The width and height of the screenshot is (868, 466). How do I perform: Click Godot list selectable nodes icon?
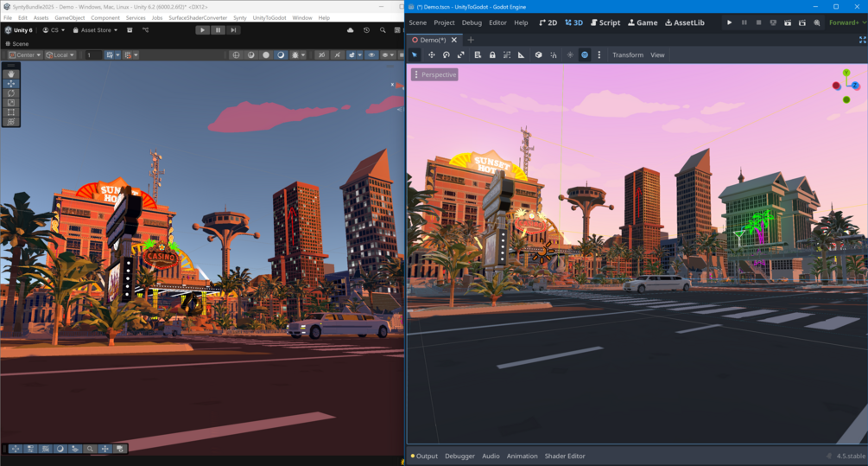point(478,54)
